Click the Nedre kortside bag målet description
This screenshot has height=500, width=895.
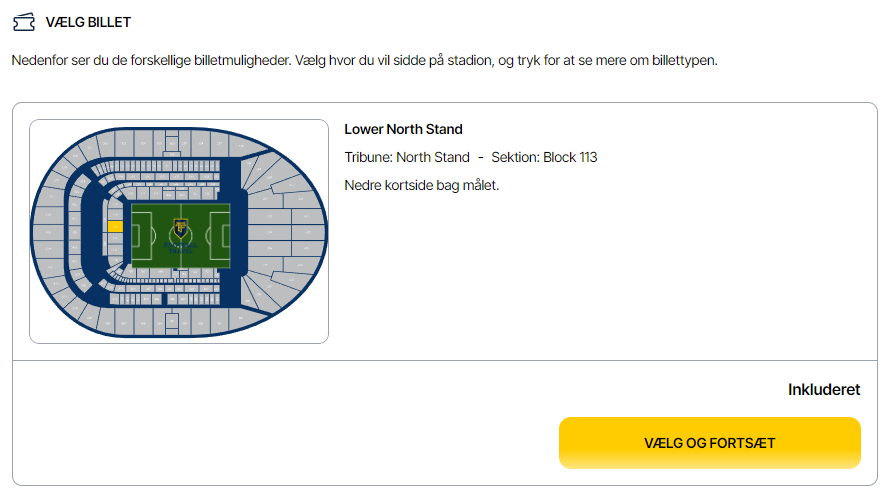[422, 185]
